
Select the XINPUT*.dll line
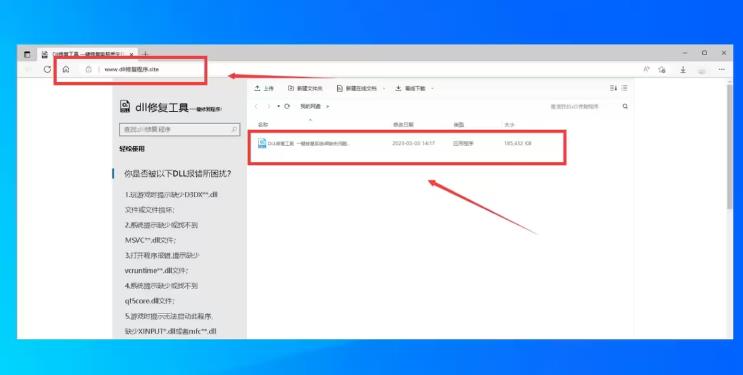point(171,331)
